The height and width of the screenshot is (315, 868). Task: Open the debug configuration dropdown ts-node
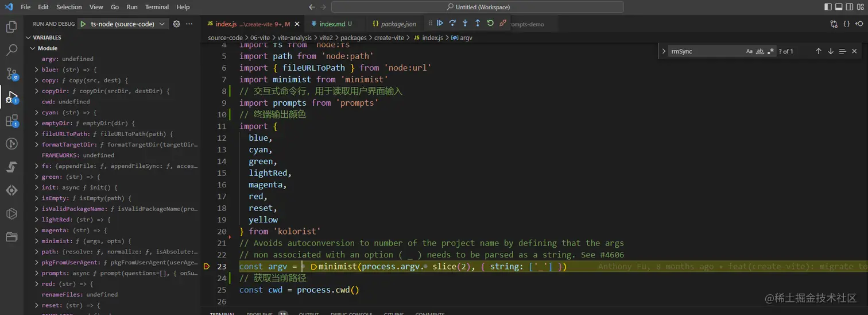pos(123,24)
